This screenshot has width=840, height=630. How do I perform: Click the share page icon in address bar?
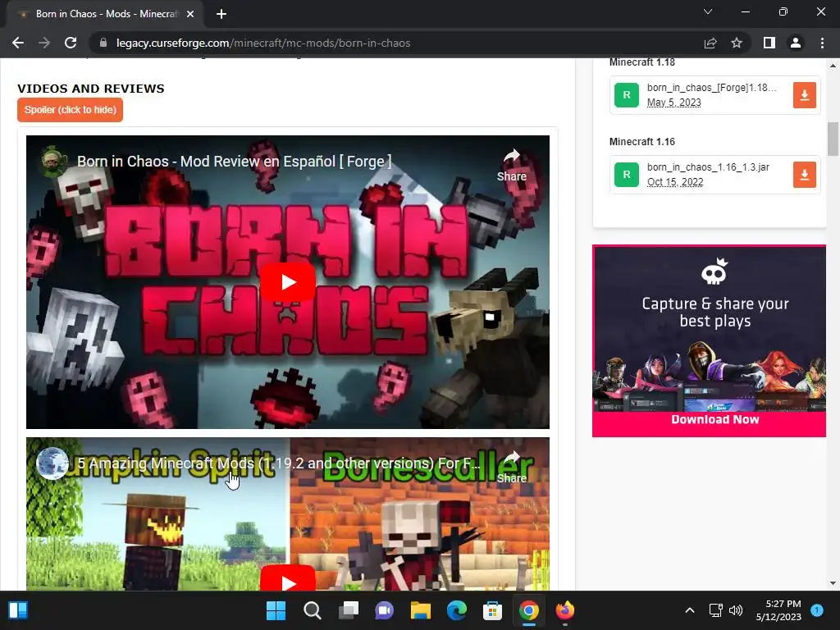click(710, 43)
